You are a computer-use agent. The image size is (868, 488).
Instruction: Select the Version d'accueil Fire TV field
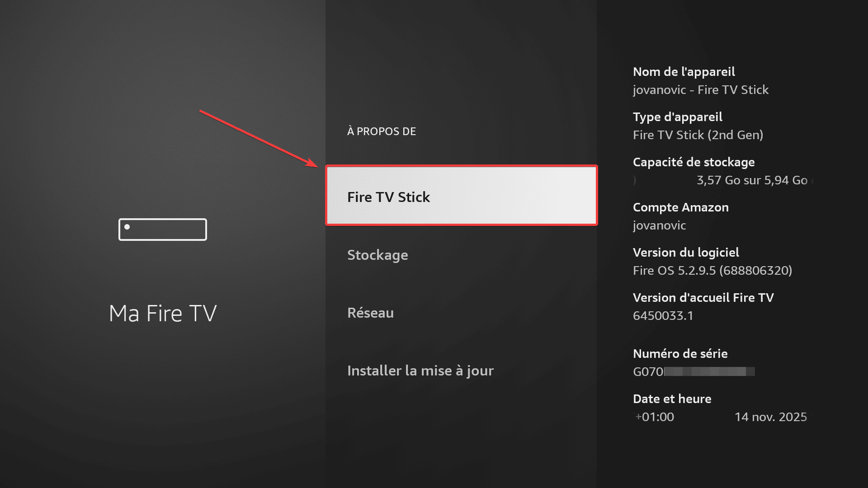click(703, 297)
